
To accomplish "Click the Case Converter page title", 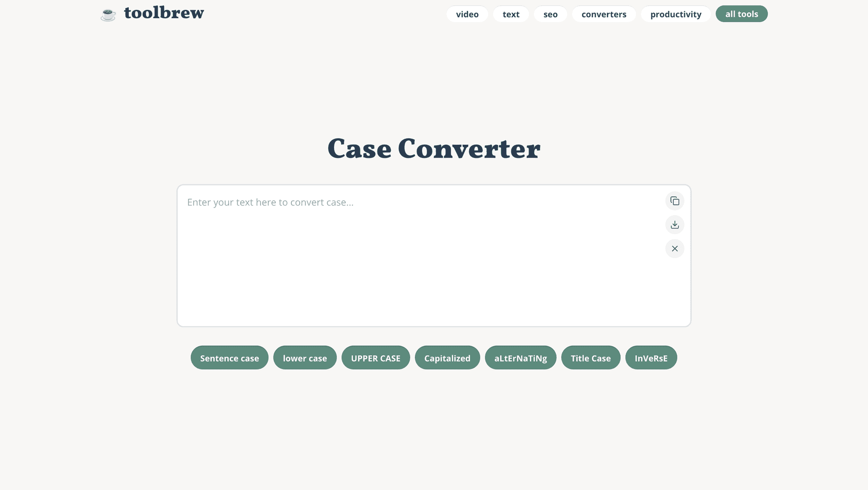I will pyautogui.click(x=434, y=148).
